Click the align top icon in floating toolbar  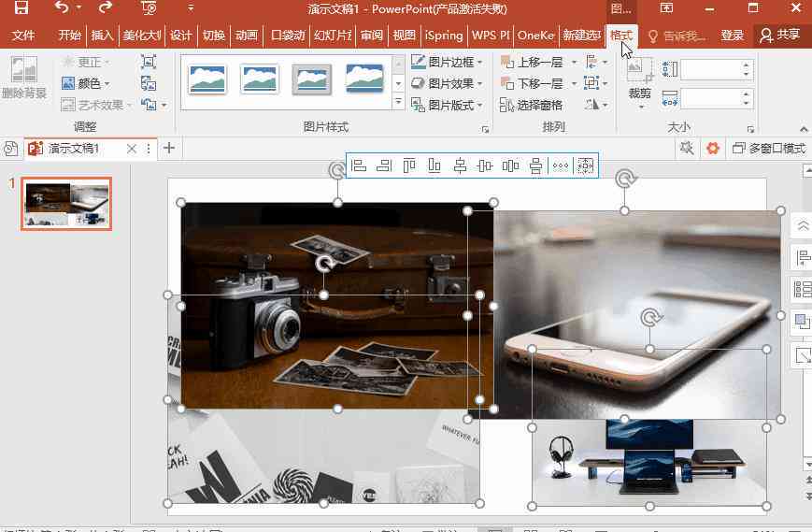409,165
